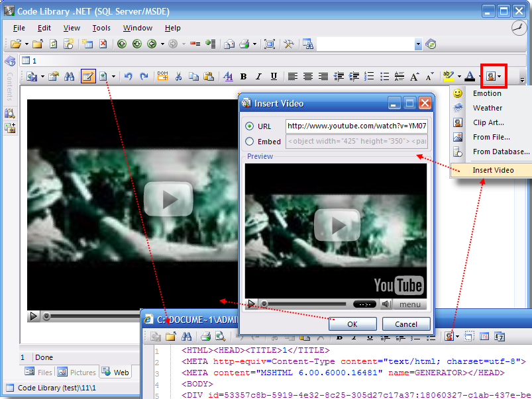Open the File menu
The width and height of the screenshot is (532, 399).
[19, 28]
